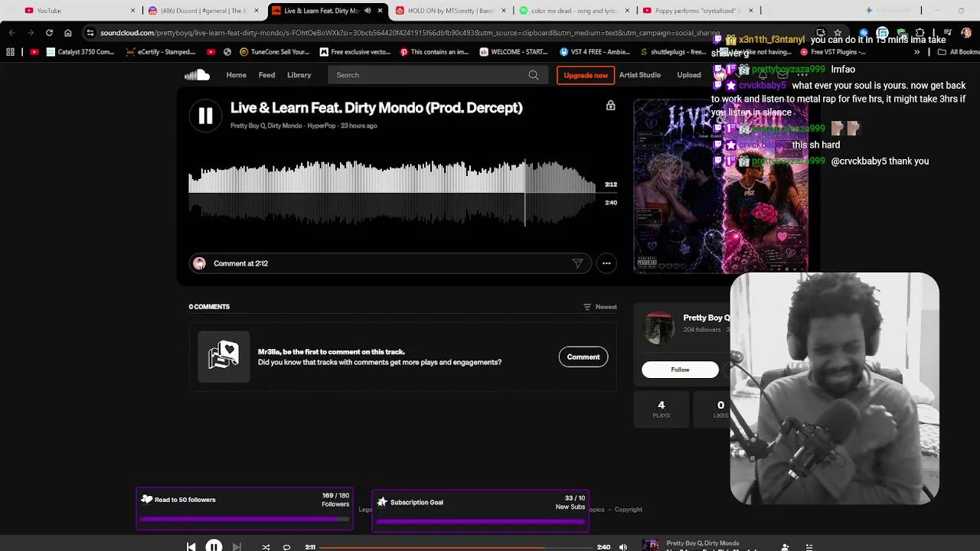
Task: Open the WELCOME - START bookmark
Action: tap(514, 52)
